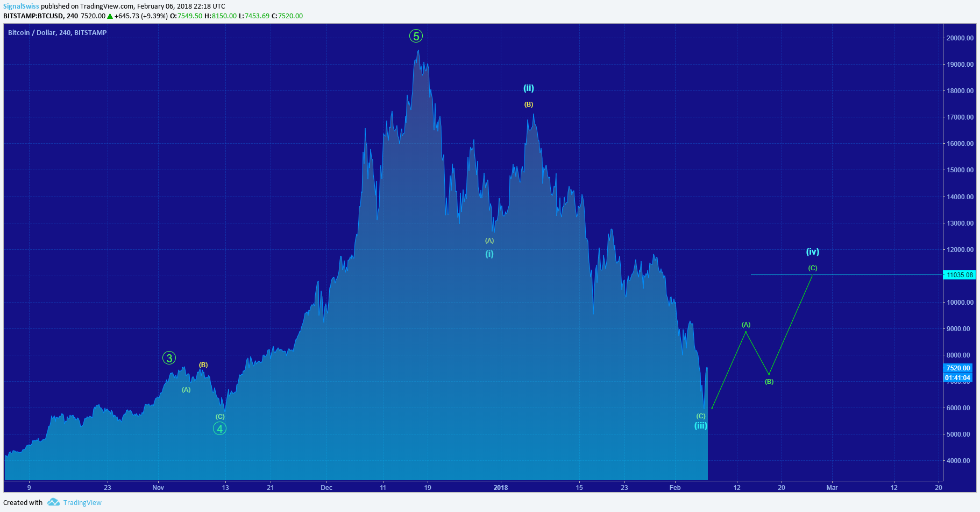Image resolution: width=980 pixels, height=512 pixels.
Task: Select the circled wave 4 label
Action: point(219,429)
